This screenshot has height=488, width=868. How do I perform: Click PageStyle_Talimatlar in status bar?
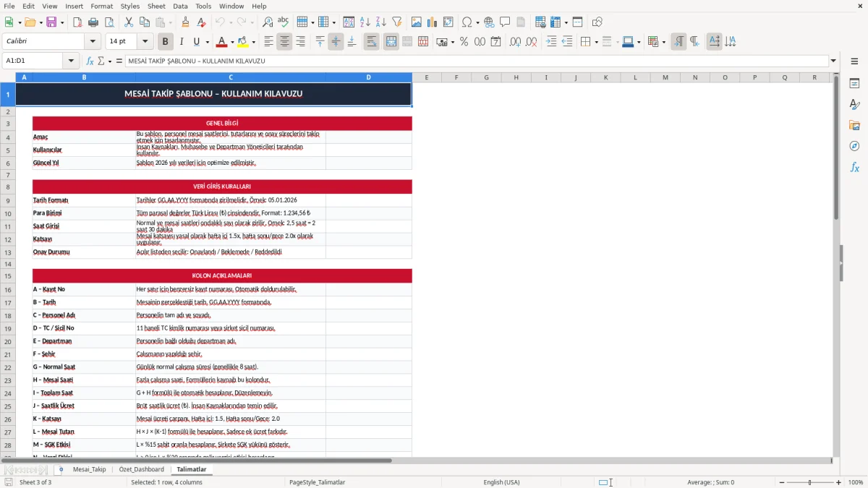[317, 482]
